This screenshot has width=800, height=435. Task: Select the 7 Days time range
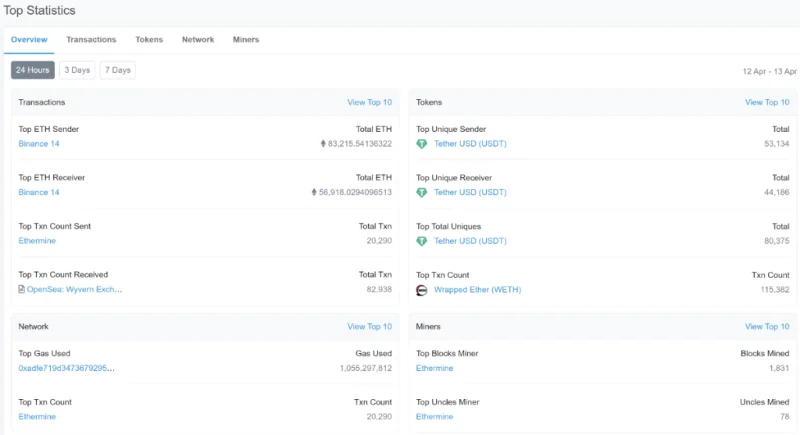tap(118, 70)
